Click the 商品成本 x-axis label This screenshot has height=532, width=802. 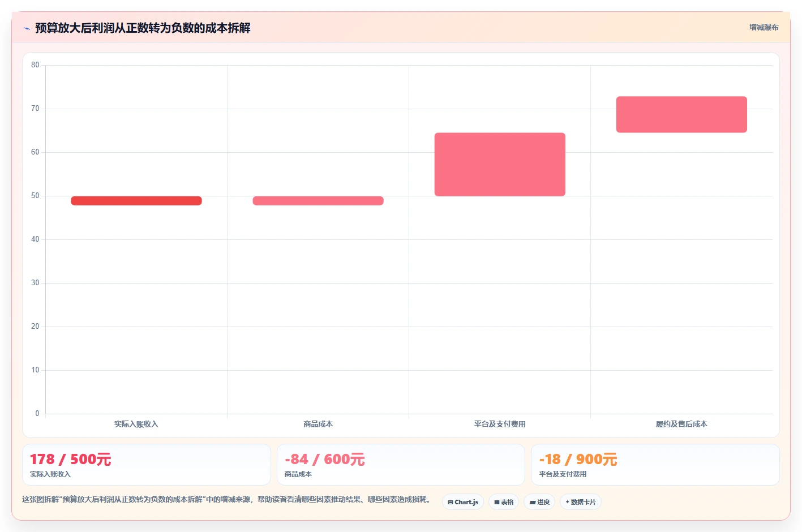[318, 424]
